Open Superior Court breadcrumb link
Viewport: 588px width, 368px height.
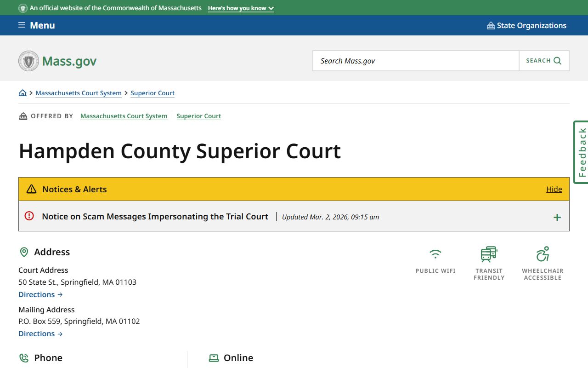click(x=153, y=93)
